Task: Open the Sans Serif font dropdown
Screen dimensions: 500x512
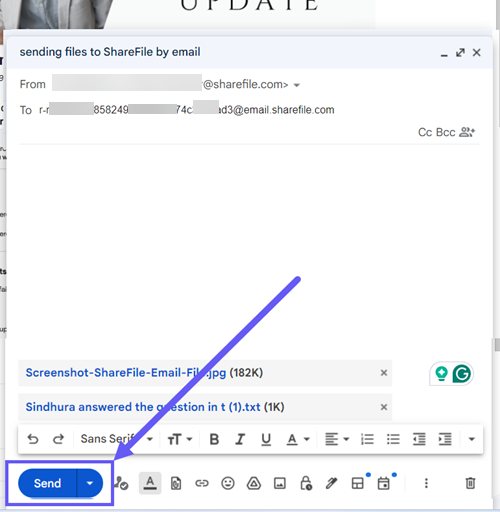Action: pos(117,439)
